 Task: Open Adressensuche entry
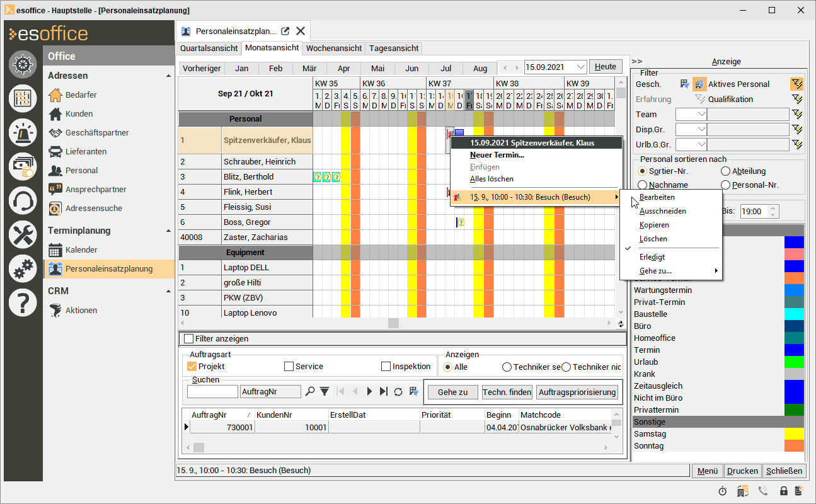tap(93, 208)
